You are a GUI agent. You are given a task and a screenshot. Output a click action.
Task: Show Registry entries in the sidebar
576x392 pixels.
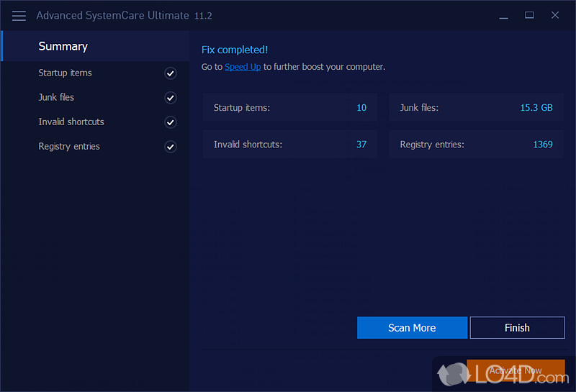click(x=69, y=146)
